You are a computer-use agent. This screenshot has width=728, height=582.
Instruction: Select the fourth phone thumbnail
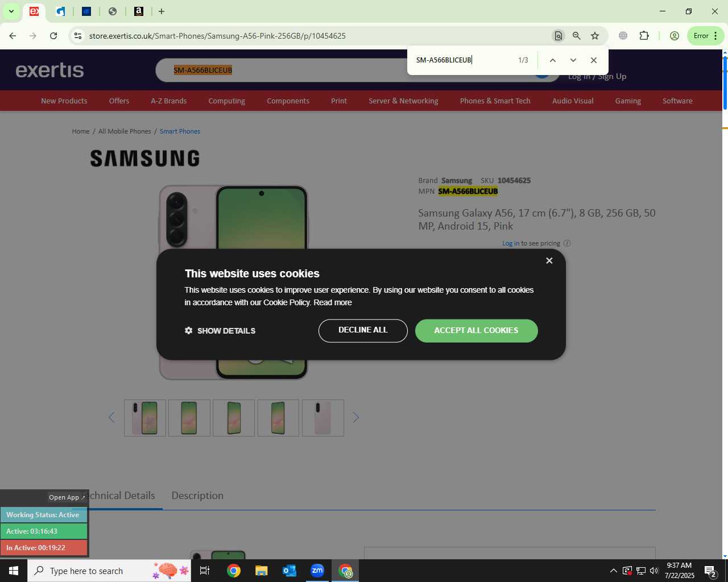tap(278, 418)
